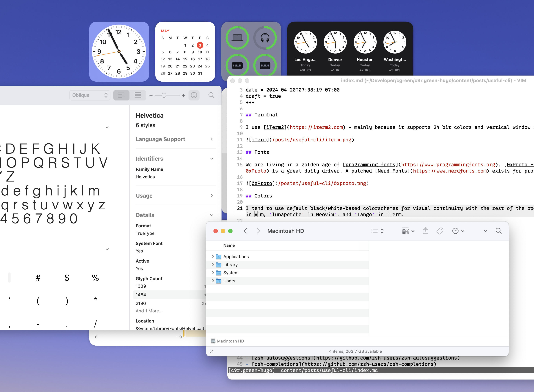534x392 pixels.
Task: Open the Finder group-by dropdown
Action: pyautogui.click(x=408, y=231)
